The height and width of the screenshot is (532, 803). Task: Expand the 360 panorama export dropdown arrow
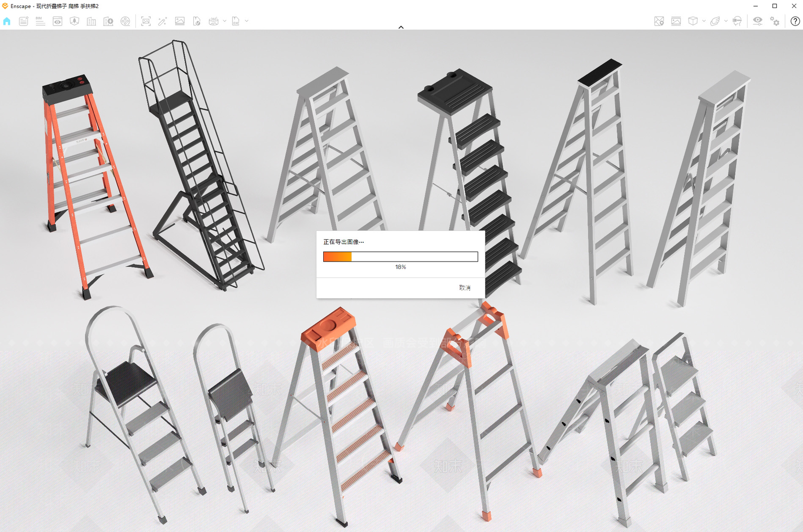[x=224, y=21]
